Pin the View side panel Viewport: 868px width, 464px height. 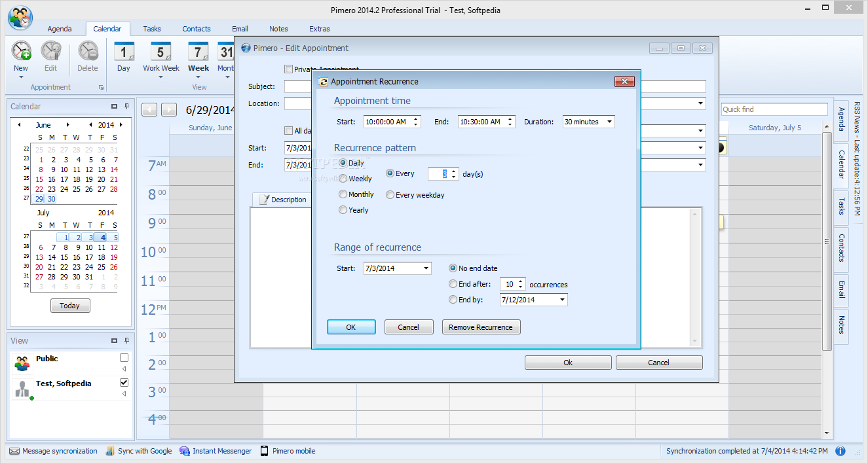point(126,340)
